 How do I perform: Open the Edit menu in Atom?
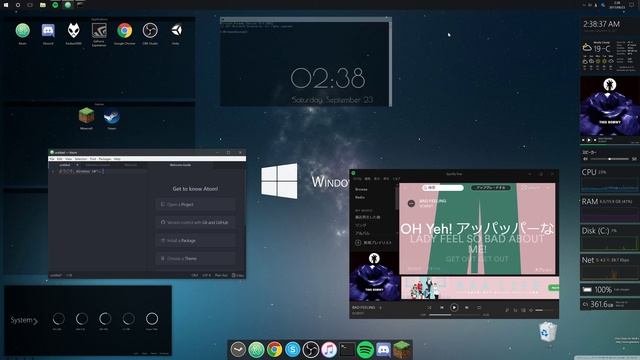tap(60, 159)
